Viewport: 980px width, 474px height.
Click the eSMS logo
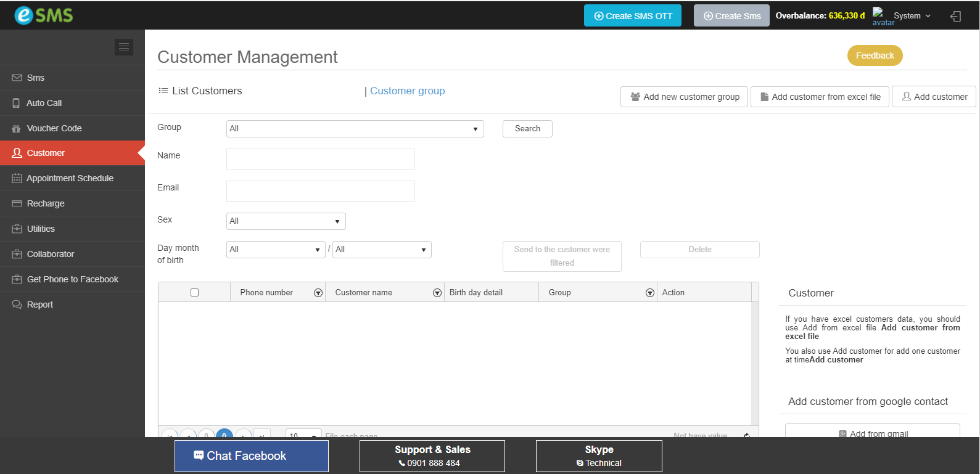(x=44, y=15)
